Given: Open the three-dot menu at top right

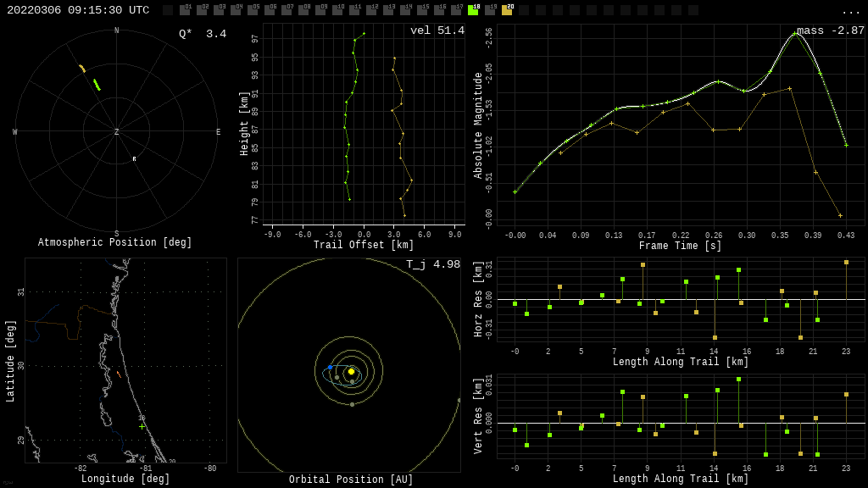Looking at the screenshot, I should (x=850, y=11).
